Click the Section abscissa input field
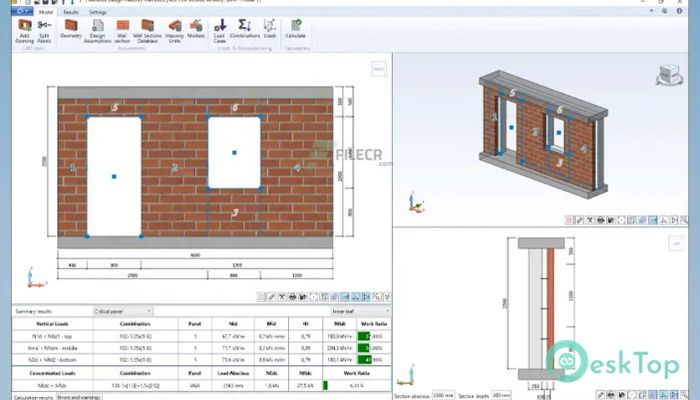This screenshot has width=700, height=400. pyautogui.click(x=443, y=396)
